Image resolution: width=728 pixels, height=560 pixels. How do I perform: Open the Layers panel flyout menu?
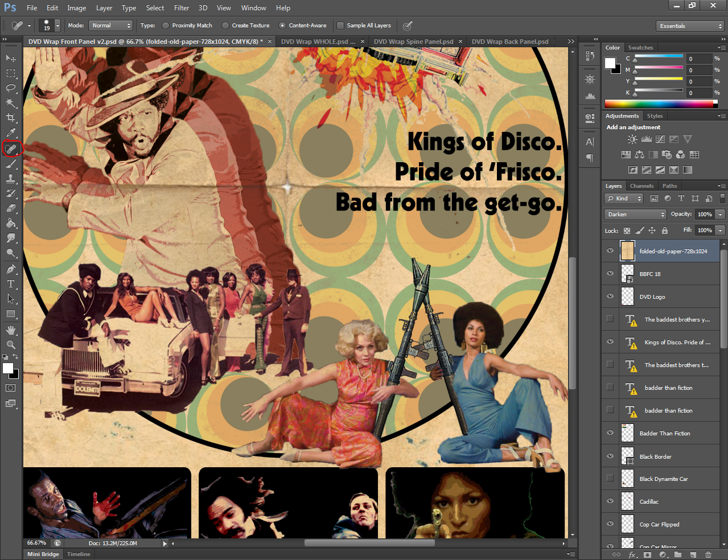[722, 186]
